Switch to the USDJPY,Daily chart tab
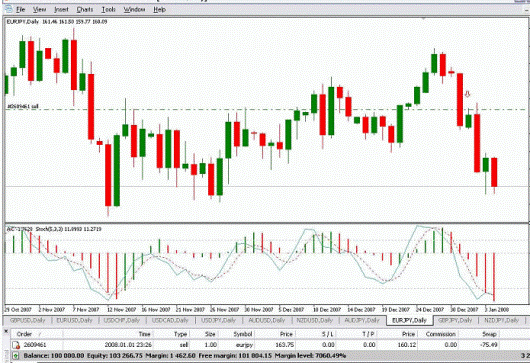 point(218,320)
